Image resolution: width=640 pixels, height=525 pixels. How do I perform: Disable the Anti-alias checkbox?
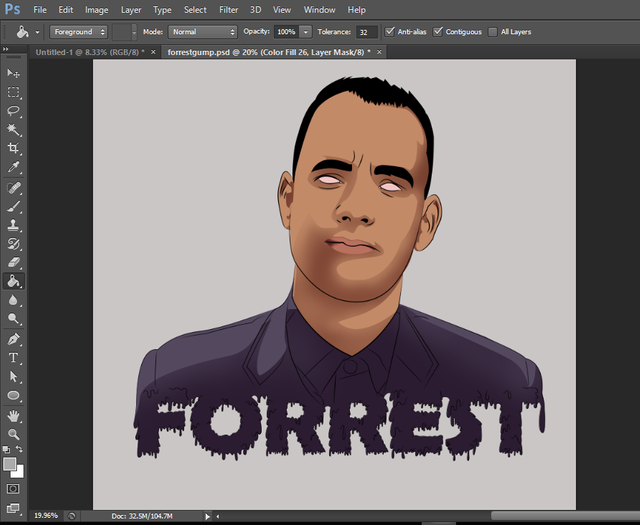coord(390,32)
